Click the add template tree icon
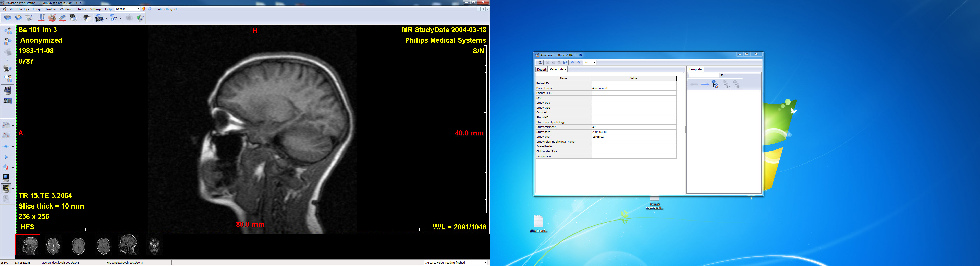Image resolution: width=980 pixels, height=266 pixels. 715,84
